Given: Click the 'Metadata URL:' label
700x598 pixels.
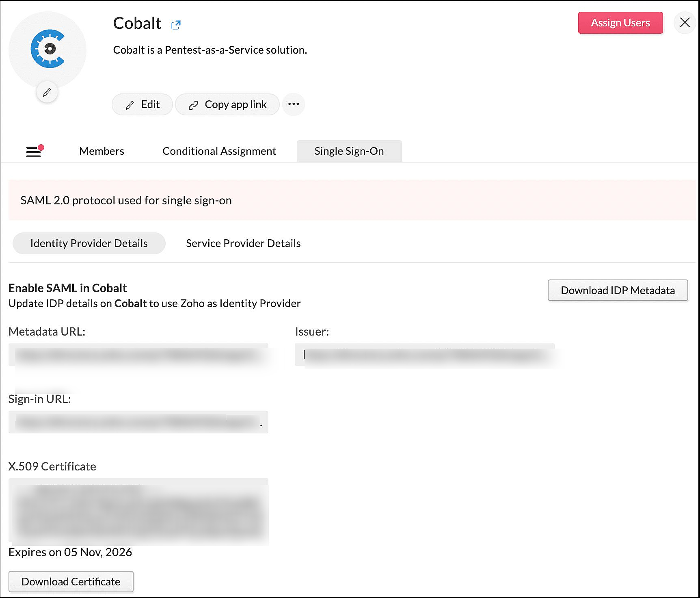Looking at the screenshot, I should click(x=47, y=331).
